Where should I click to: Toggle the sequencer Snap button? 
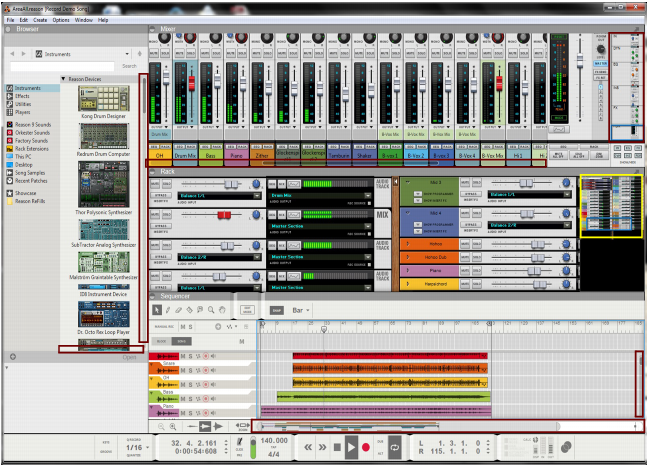coord(276,311)
